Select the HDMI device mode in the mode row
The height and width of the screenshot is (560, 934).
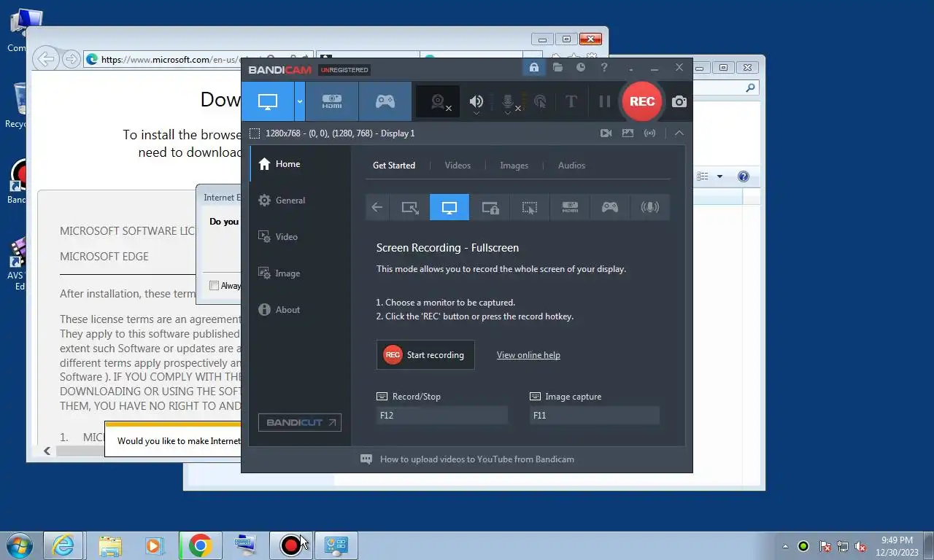(x=570, y=207)
